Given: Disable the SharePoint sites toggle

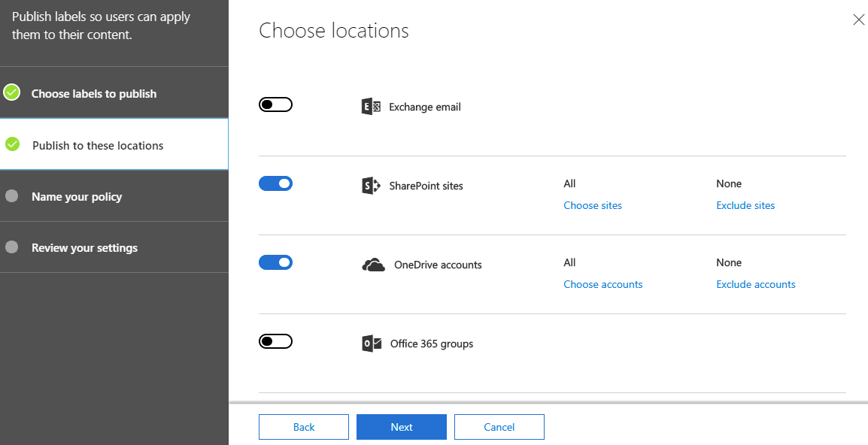Looking at the screenshot, I should coord(276,183).
